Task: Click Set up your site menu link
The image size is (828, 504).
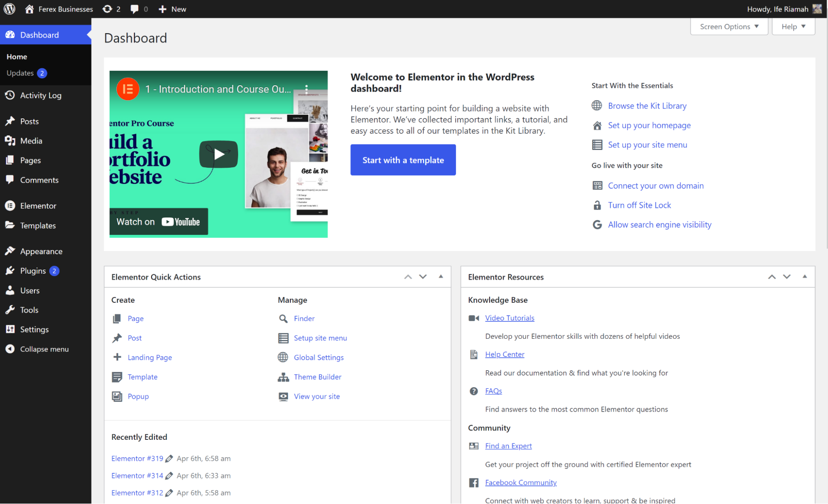Action: 647,145
